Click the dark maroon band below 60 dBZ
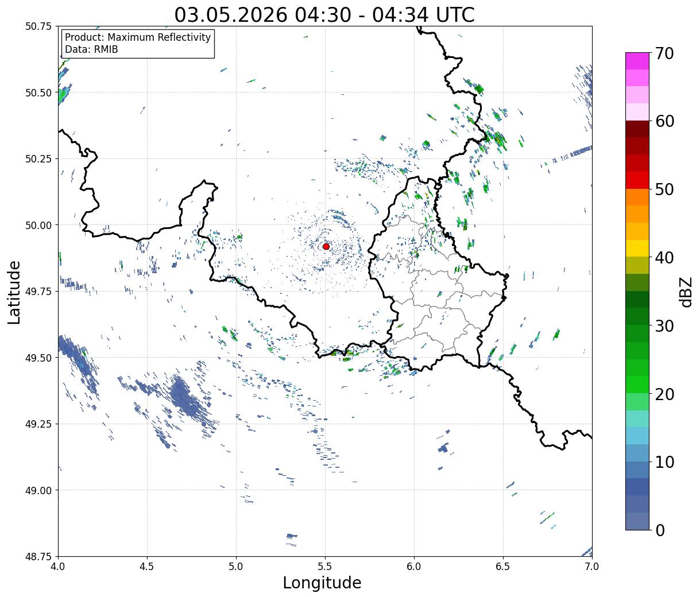The width and height of the screenshot is (700, 597). click(x=637, y=129)
